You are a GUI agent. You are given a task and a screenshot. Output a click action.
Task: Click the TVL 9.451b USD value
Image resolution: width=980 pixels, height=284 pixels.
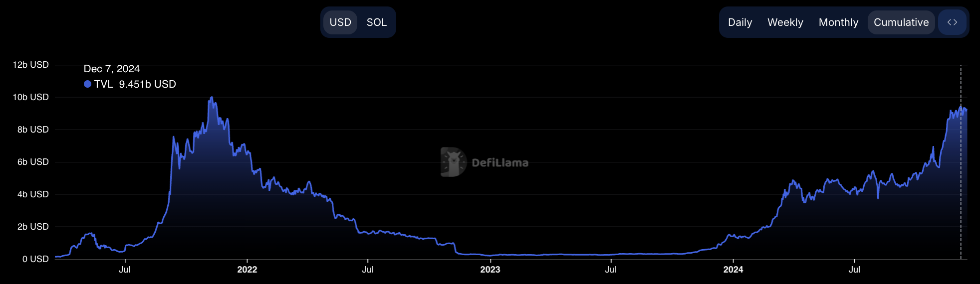pyautogui.click(x=147, y=84)
